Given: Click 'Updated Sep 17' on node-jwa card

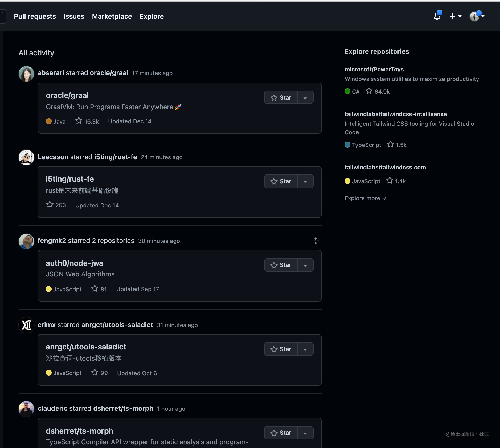Looking at the screenshot, I should point(138,289).
